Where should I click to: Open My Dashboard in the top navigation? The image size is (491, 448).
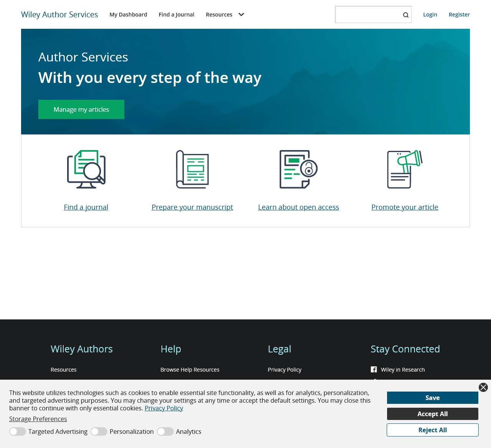coord(128,15)
